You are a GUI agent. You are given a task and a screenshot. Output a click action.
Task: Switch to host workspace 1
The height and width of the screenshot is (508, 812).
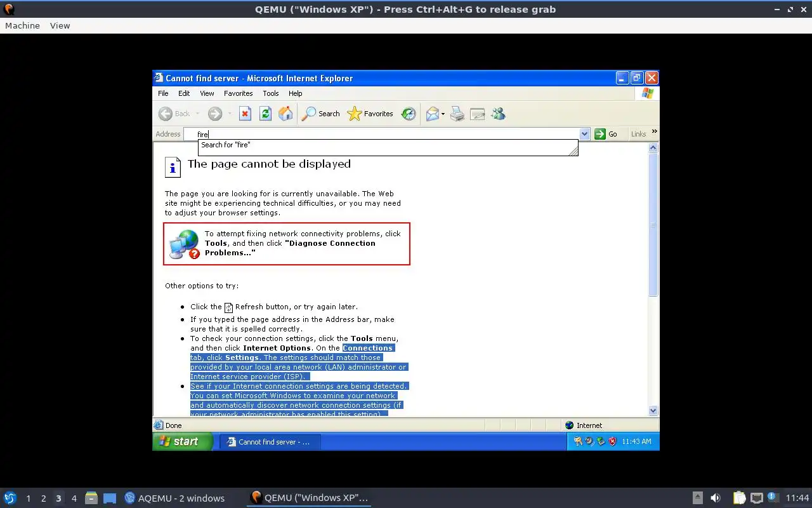28,498
